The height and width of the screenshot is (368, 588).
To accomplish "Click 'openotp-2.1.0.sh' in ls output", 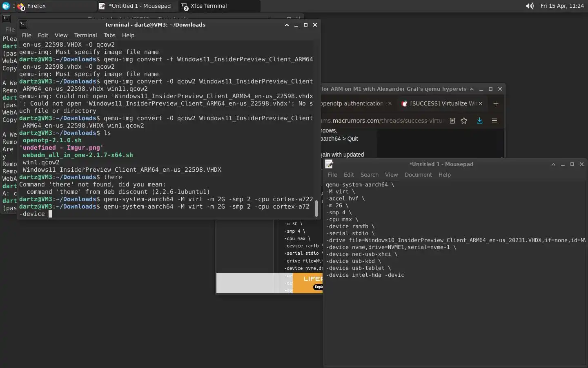I will coord(52,140).
